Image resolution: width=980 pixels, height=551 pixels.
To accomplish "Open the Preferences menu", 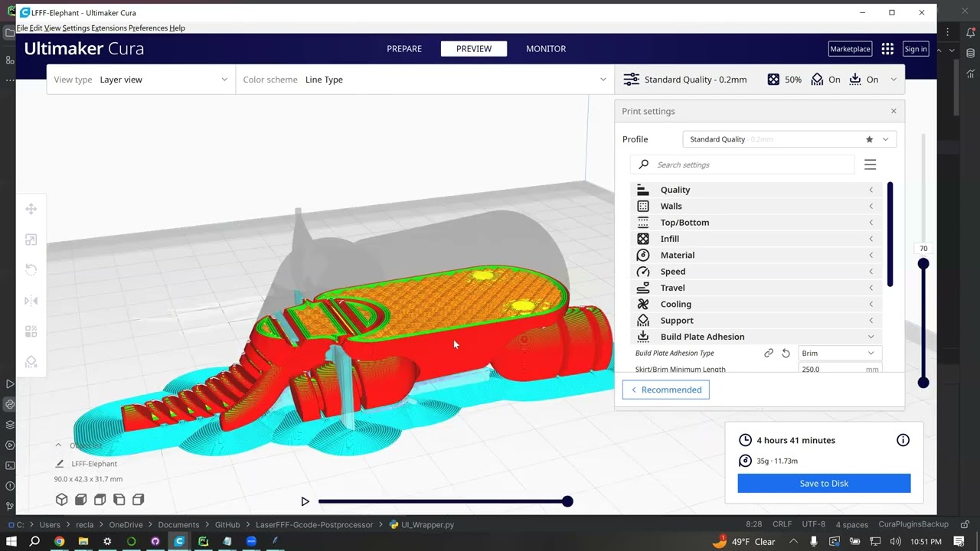I will (x=148, y=28).
